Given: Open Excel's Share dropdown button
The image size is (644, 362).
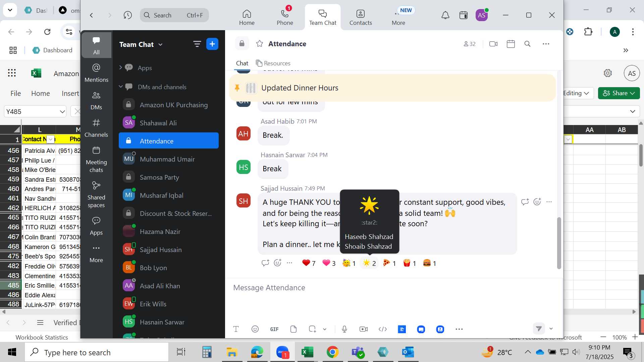Looking at the screenshot, I should pos(619,93).
